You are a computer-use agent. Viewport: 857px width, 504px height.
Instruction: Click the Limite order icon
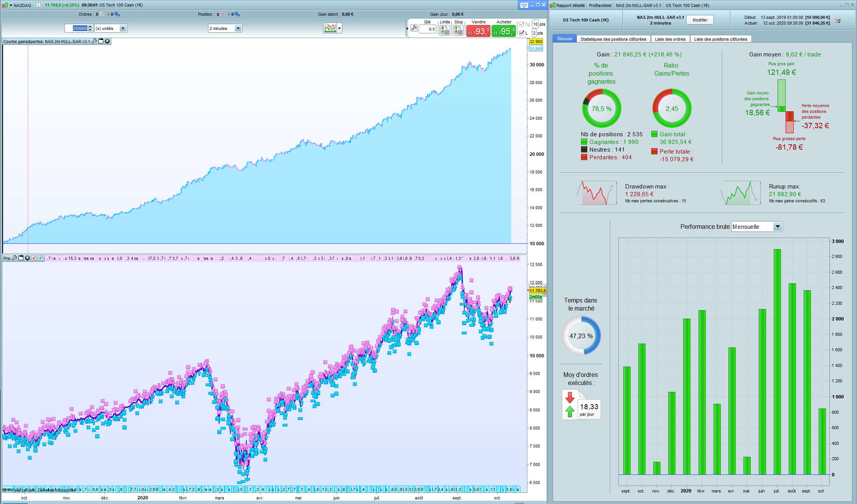[445, 30]
